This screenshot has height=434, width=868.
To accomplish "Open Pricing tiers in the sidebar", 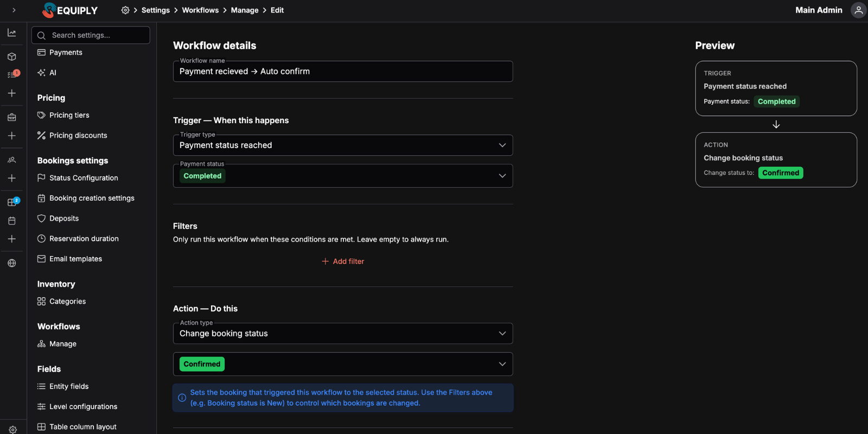I will click(63, 115).
